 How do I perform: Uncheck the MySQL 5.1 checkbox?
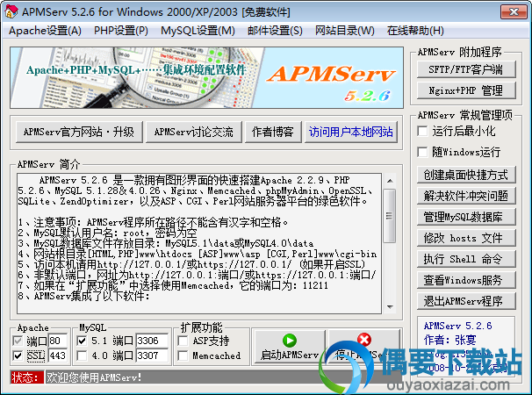(82, 341)
